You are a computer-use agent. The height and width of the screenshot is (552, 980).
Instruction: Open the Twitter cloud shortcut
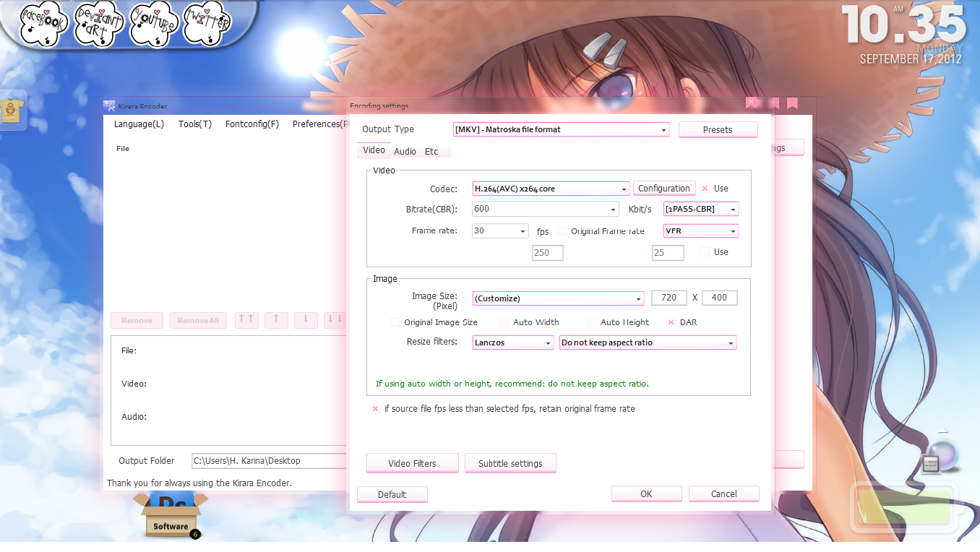click(x=207, y=23)
